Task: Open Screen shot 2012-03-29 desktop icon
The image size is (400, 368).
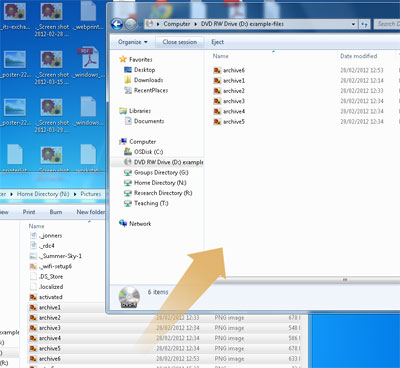Action: (51, 115)
